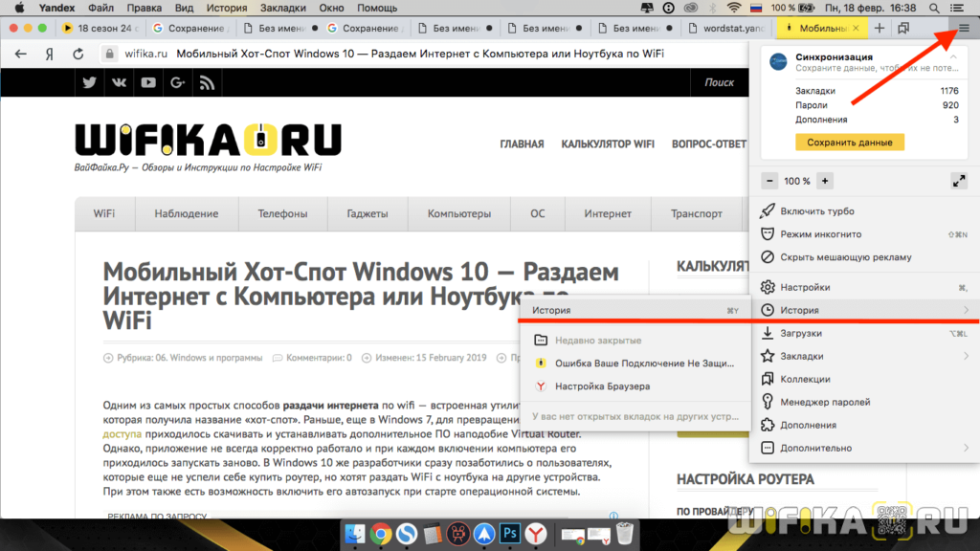The image size is (980, 551).
Task: Open the Телефоны category
Action: [282, 213]
